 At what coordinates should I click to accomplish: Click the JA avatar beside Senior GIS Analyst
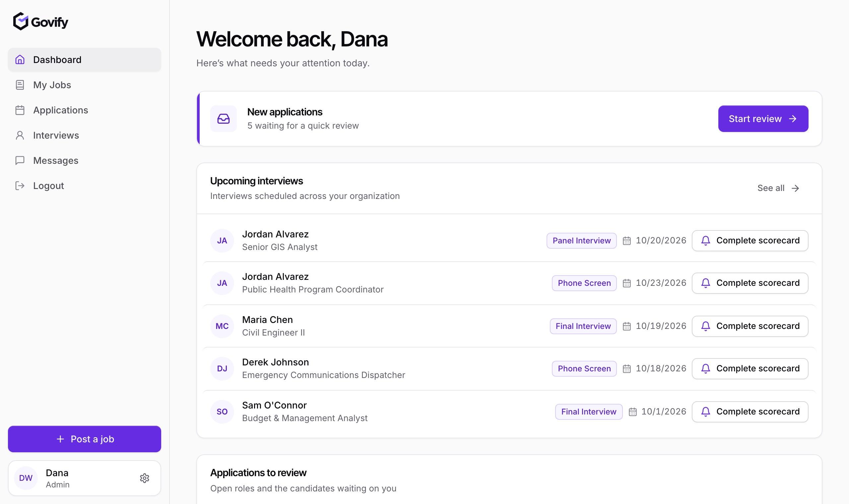click(x=222, y=240)
